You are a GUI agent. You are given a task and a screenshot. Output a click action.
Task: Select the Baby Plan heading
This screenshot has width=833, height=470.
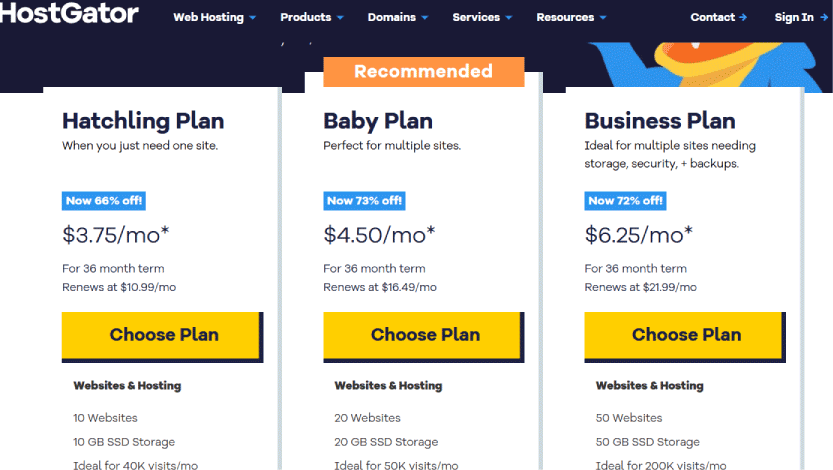point(378,122)
